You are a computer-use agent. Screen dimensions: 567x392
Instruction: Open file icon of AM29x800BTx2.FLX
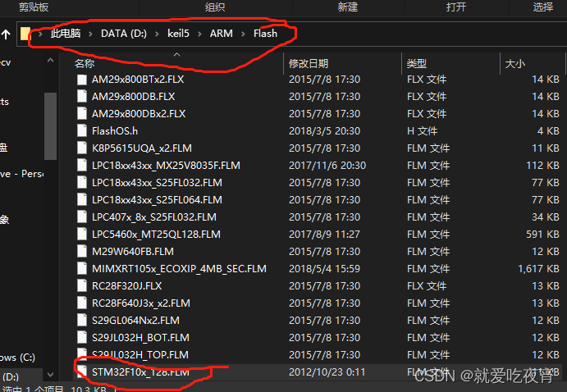point(82,80)
